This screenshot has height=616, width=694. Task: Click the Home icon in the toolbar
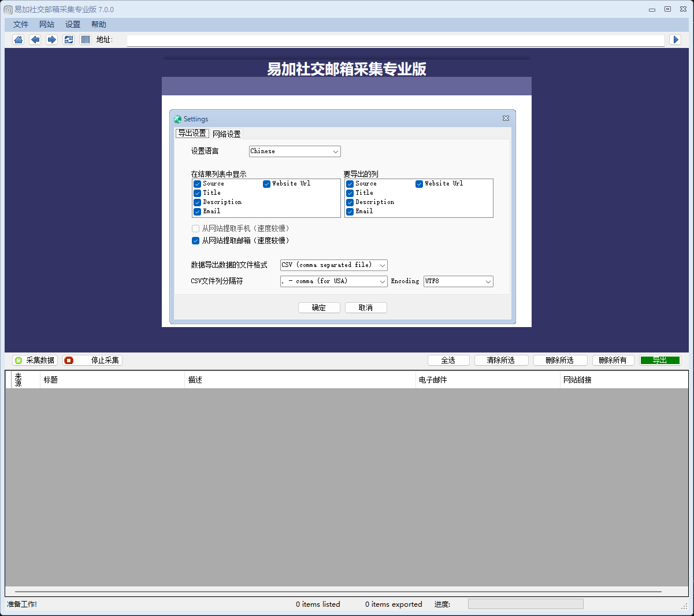(x=18, y=39)
